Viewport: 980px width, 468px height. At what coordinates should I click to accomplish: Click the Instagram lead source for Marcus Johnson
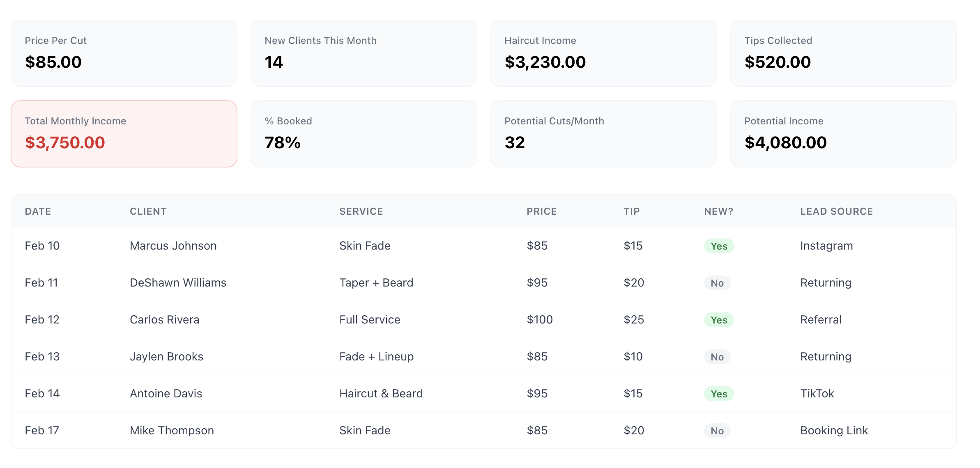pyautogui.click(x=826, y=246)
